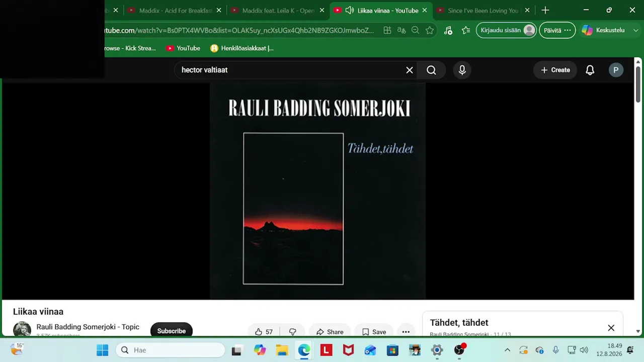
Task: Switch to the Maddix - Acid For Breakfast tab
Action: [176, 11]
